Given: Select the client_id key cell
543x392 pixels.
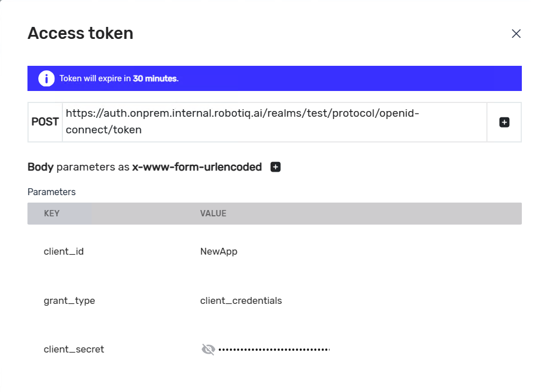Looking at the screenshot, I should 64,251.
